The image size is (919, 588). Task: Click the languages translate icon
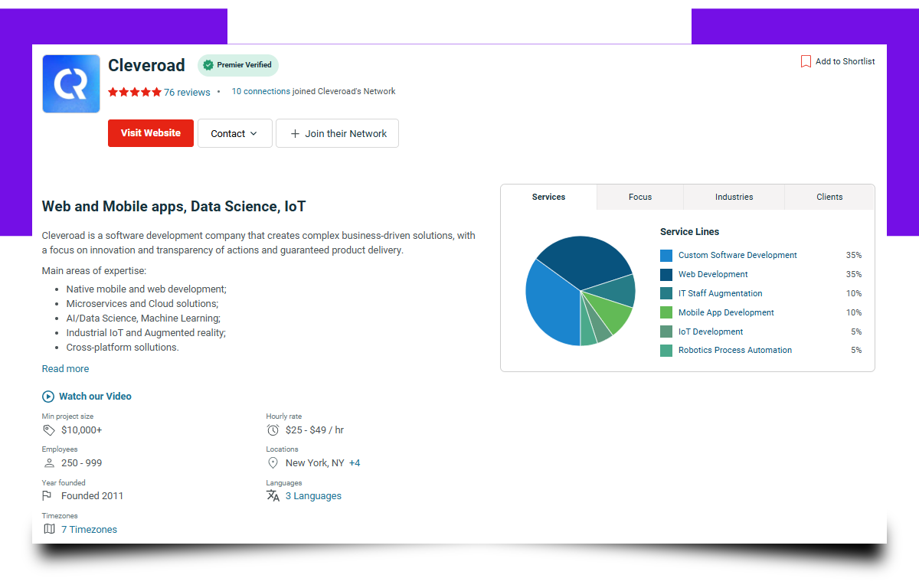pos(273,496)
